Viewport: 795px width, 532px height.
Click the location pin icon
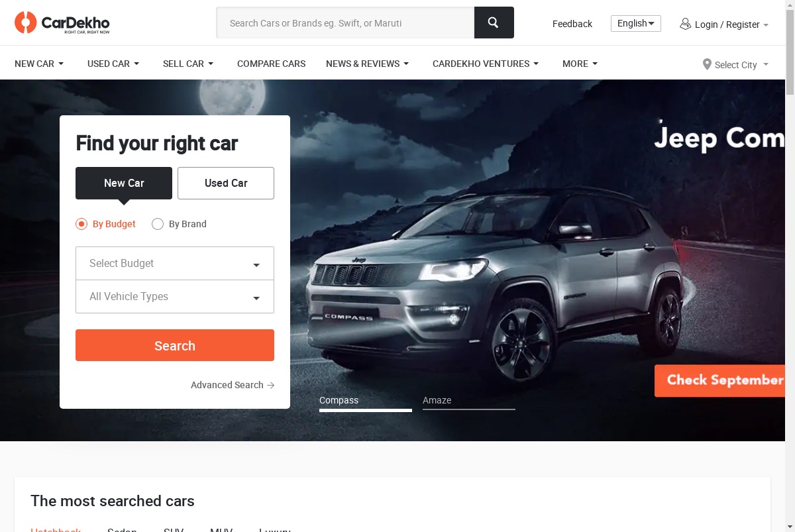[x=707, y=64]
